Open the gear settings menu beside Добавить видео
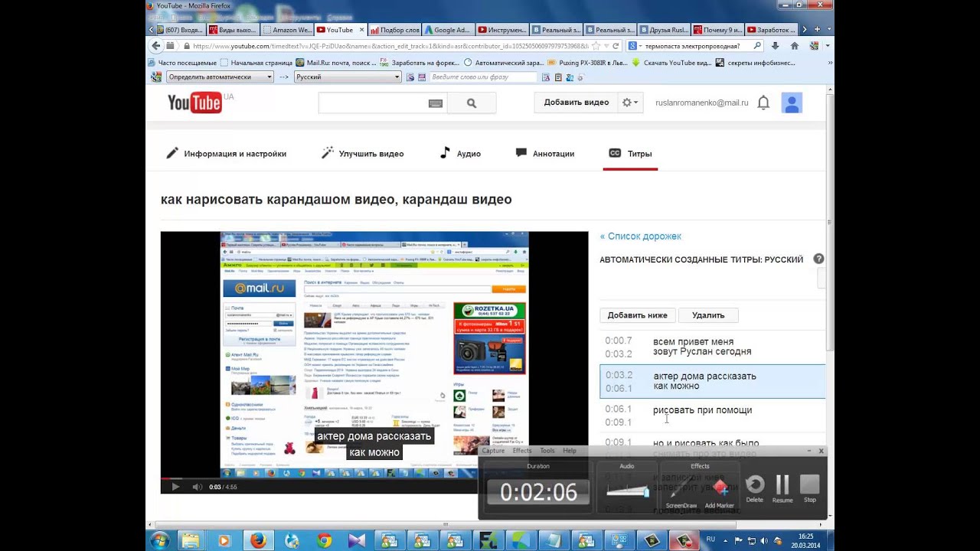Viewport: 980px width, 551px height. (630, 103)
